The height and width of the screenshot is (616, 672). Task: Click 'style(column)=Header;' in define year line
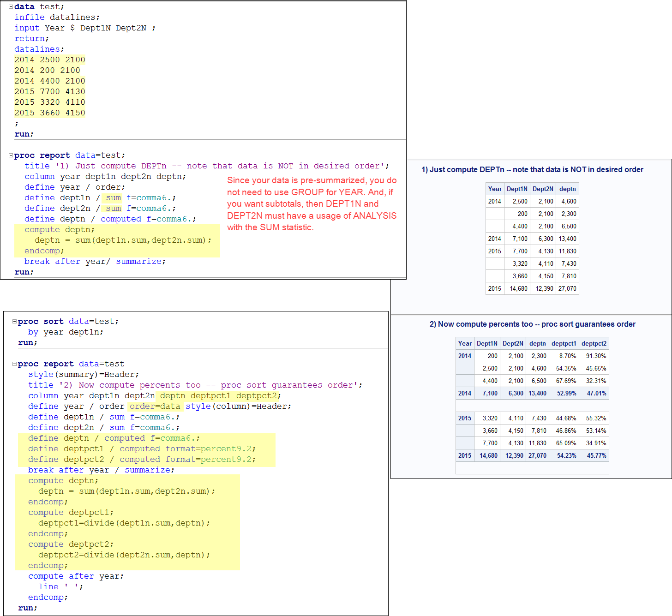pyautogui.click(x=239, y=406)
